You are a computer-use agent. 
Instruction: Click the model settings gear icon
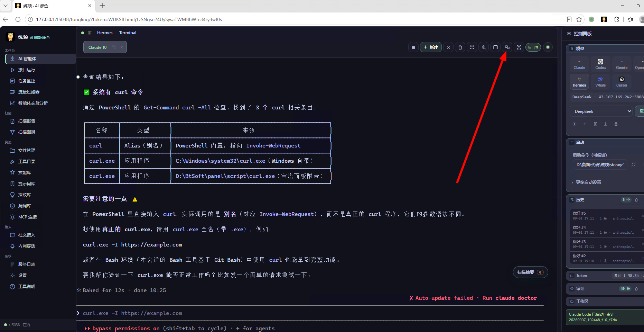[x=575, y=124]
